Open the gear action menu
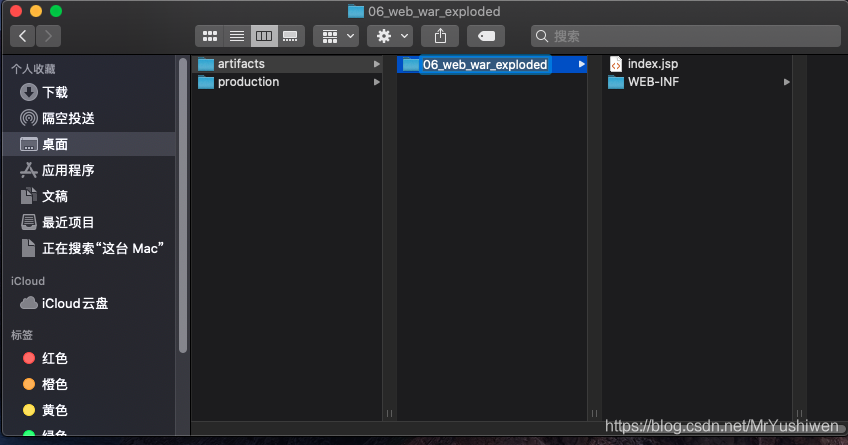The width and height of the screenshot is (848, 445). click(390, 36)
